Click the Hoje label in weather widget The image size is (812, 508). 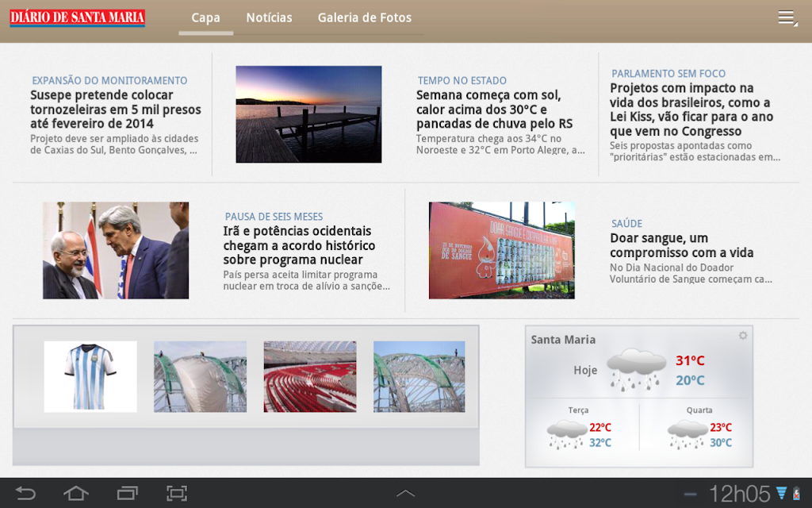[585, 370]
